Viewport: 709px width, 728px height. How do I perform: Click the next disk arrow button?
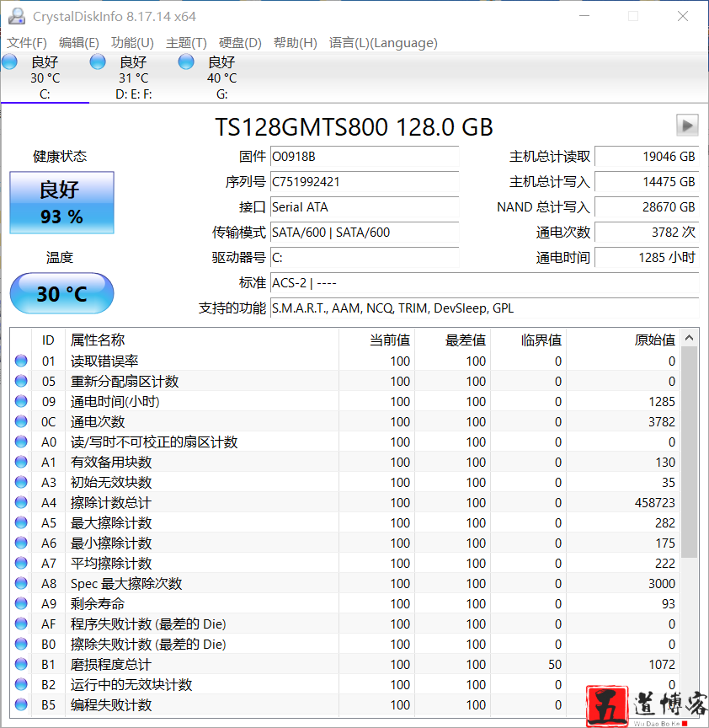(x=687, y=126)
